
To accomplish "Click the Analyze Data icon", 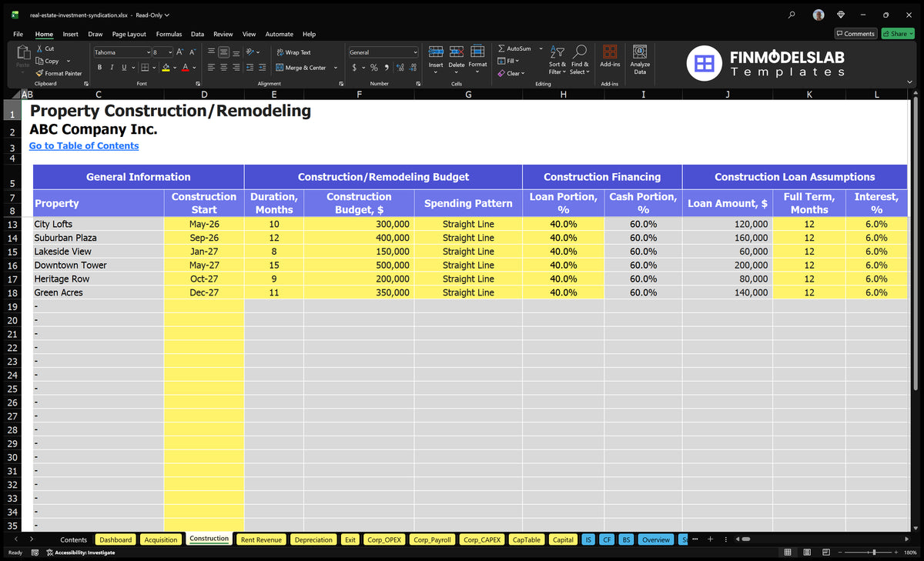I will coord(640,52).
